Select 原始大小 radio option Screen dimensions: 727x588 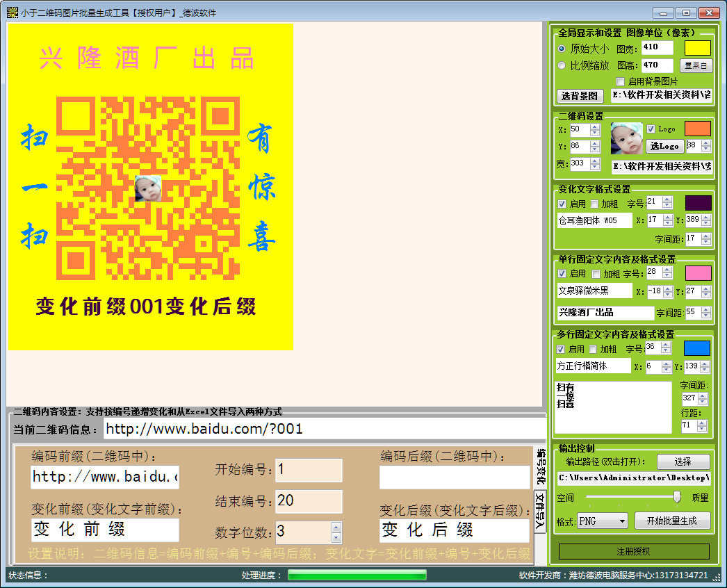pyautogui.click(x=562, y=48)
